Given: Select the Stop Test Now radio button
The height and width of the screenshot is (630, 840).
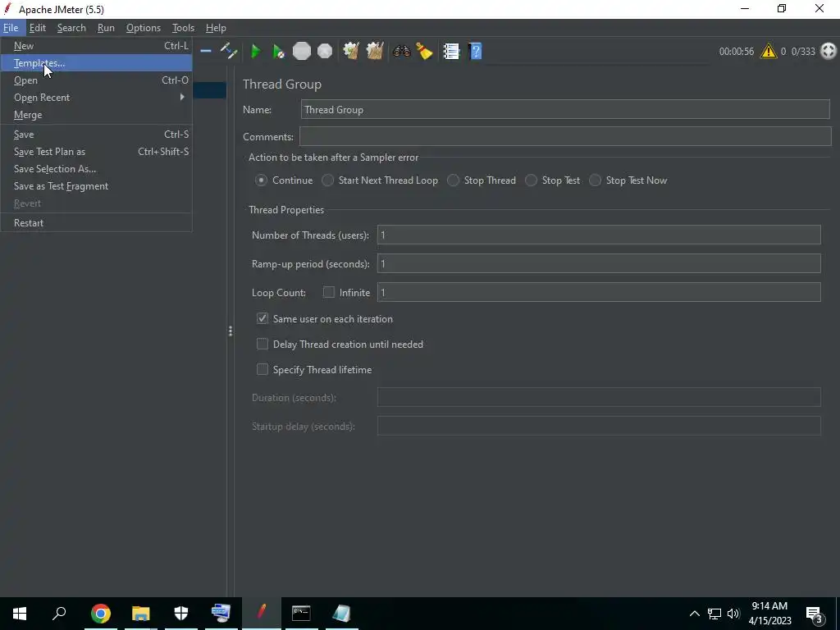Looking at the screenshot, I should click(x=595, y=180).
